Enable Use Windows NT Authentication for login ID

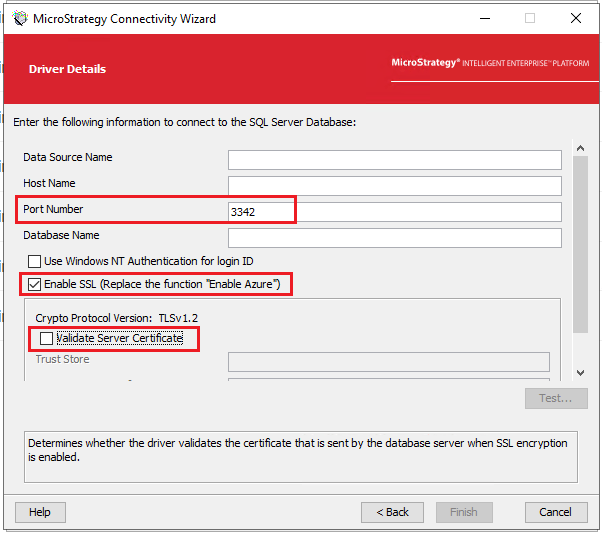35,262
